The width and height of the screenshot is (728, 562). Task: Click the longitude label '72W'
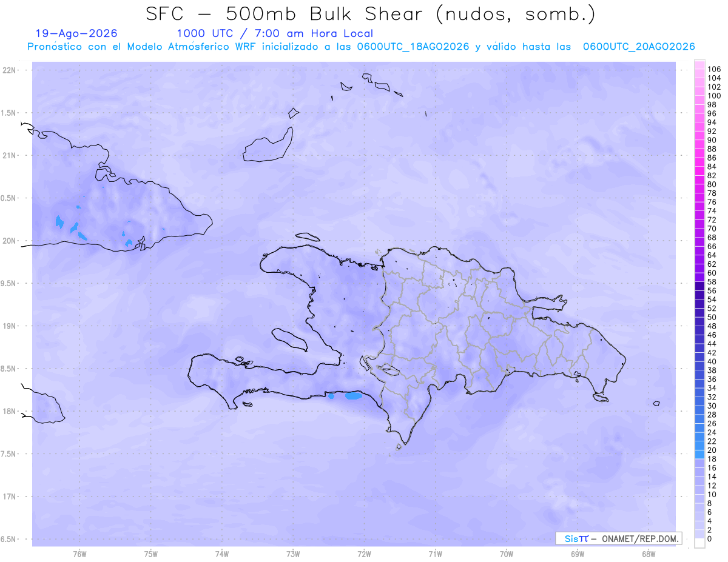click(x=364, y=554)
